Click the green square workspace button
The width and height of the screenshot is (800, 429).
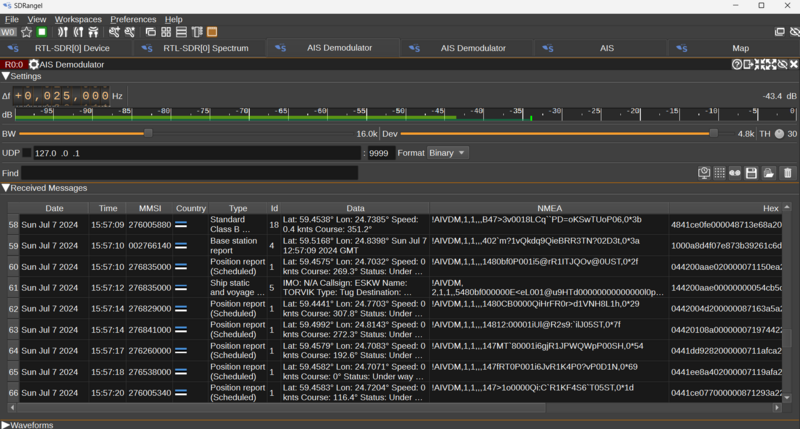pos(42,32)
